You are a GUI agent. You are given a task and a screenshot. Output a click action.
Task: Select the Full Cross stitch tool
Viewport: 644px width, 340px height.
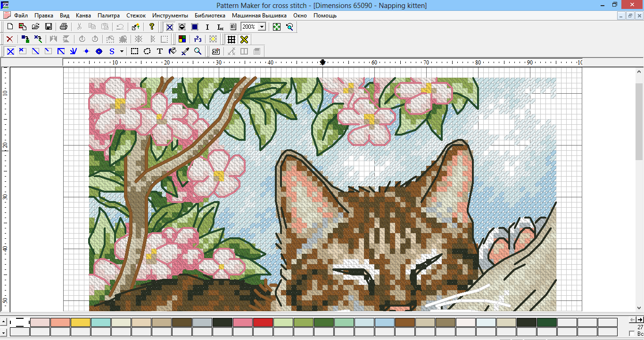(10, 51)
